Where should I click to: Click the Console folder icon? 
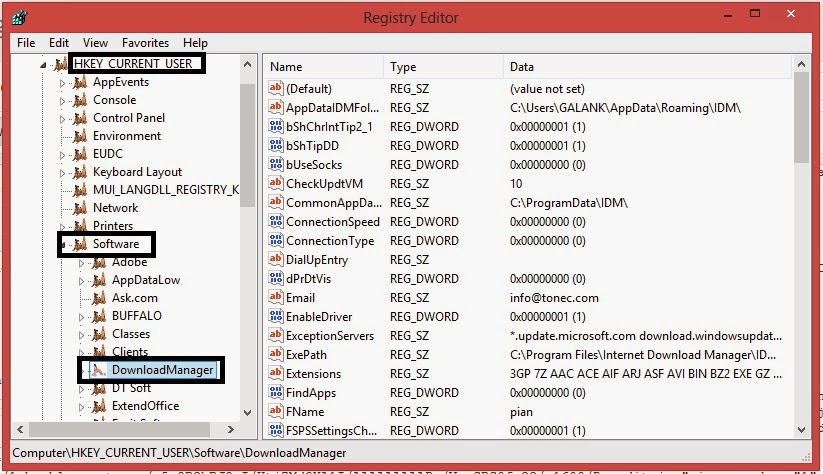(x=80, y=100)
